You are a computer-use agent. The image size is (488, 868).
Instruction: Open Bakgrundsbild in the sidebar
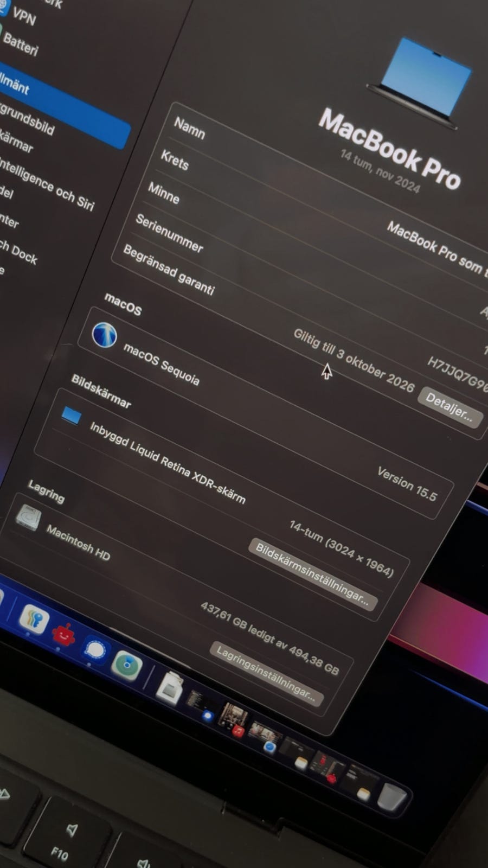pyautogui.click(x=26, y=119)
